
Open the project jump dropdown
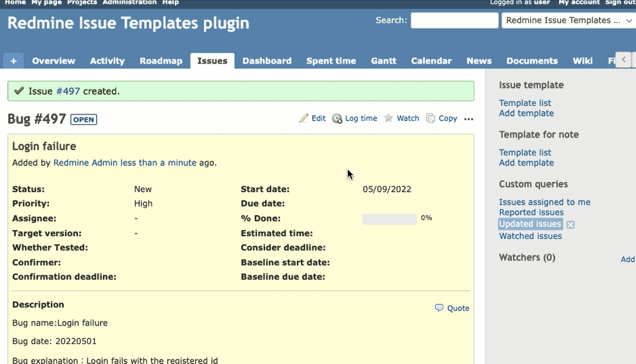568,21
